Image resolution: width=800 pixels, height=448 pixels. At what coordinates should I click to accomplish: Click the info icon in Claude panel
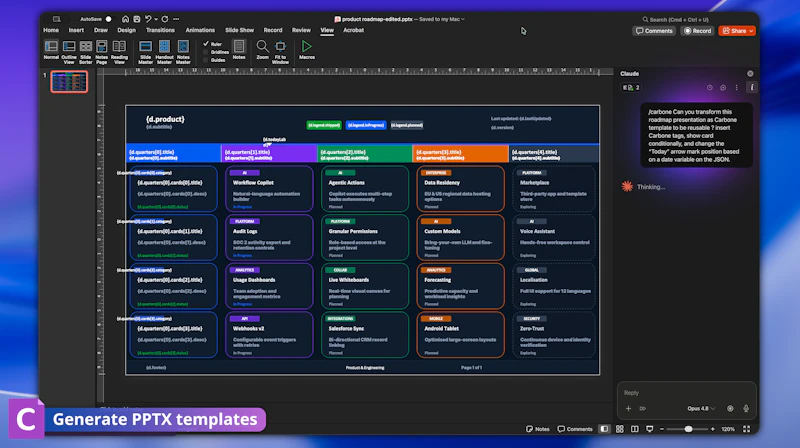[752, 87]
